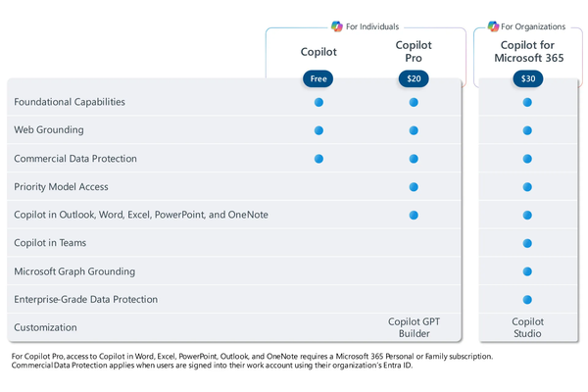
Task: Click the Copilot logo beside For Individuals
Action: coord(338,25)
